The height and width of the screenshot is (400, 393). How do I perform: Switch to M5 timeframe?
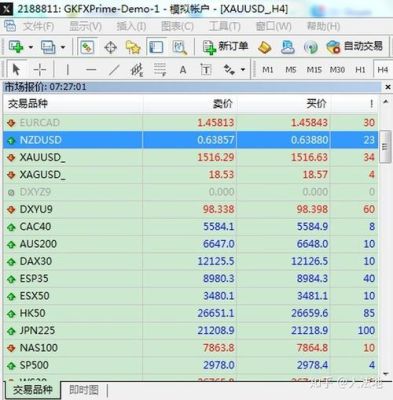pos(291,70)
